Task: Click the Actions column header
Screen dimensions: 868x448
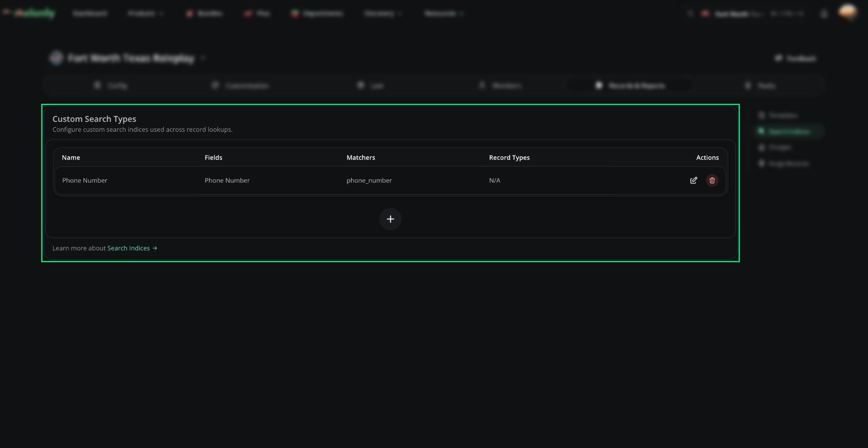Action: (707, 158)
